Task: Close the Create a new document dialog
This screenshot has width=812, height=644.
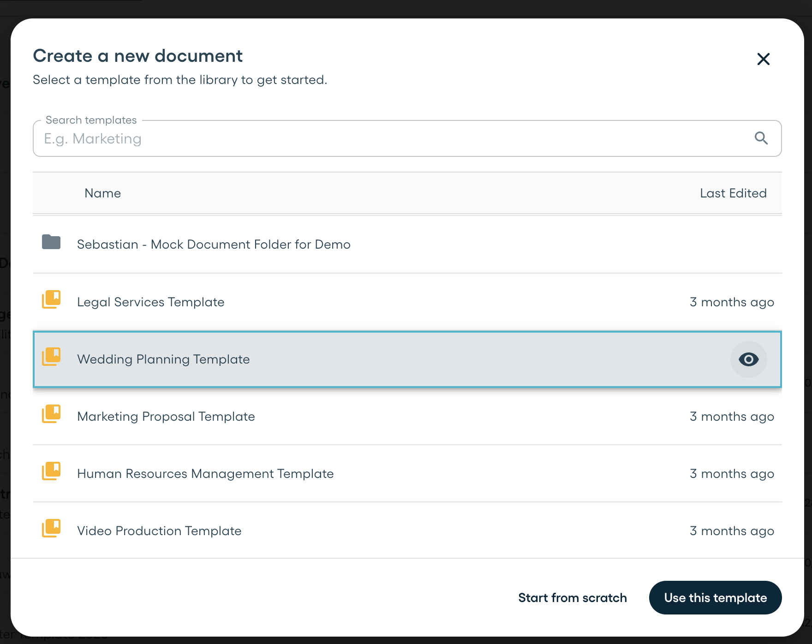Action: 764,59
